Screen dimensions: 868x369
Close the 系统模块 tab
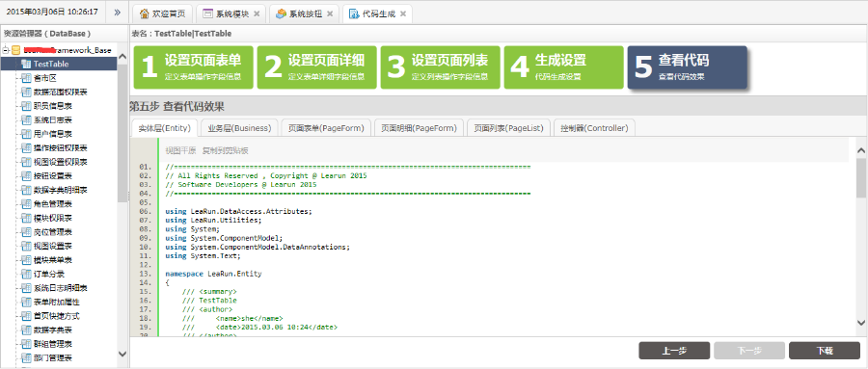(x=257, y=13)
